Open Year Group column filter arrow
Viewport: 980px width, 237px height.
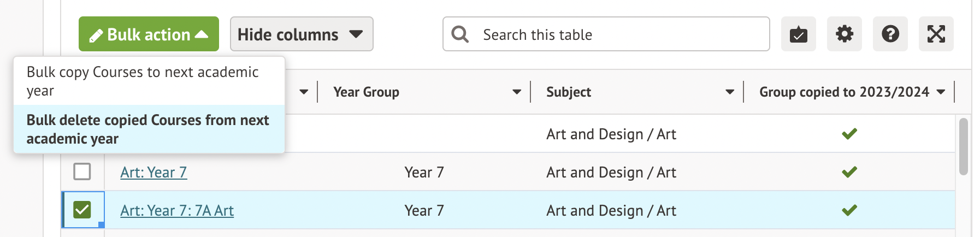pos(516,92)
